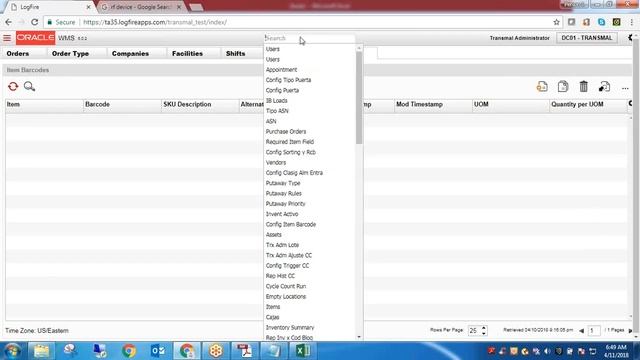This screenshot has width=640, height=360.
Task: Sort by the SKU Description column header
Action: tap(200, 104)
